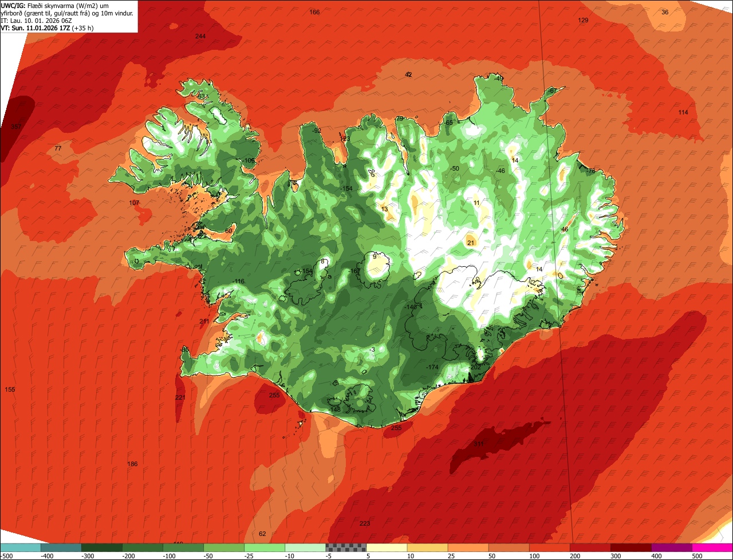Click the 186 ocean value
This screenshot has width=733, height=560.
point(132,464)
